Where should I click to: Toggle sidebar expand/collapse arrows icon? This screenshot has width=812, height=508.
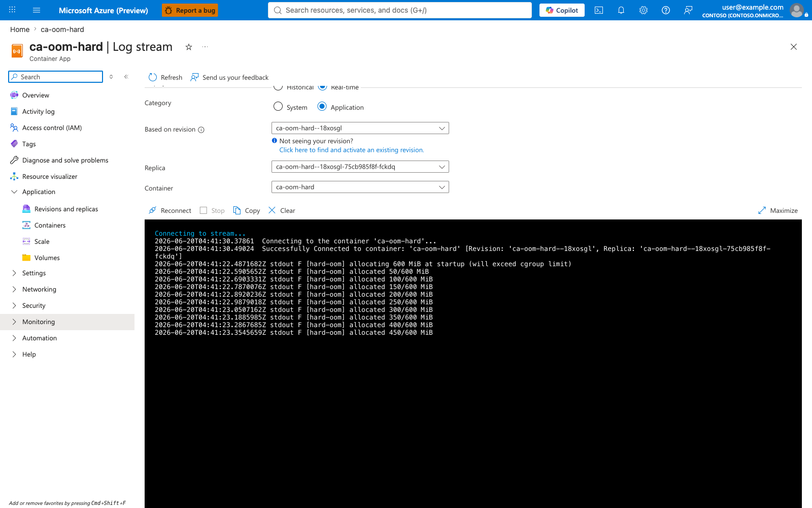coord(111,77)
